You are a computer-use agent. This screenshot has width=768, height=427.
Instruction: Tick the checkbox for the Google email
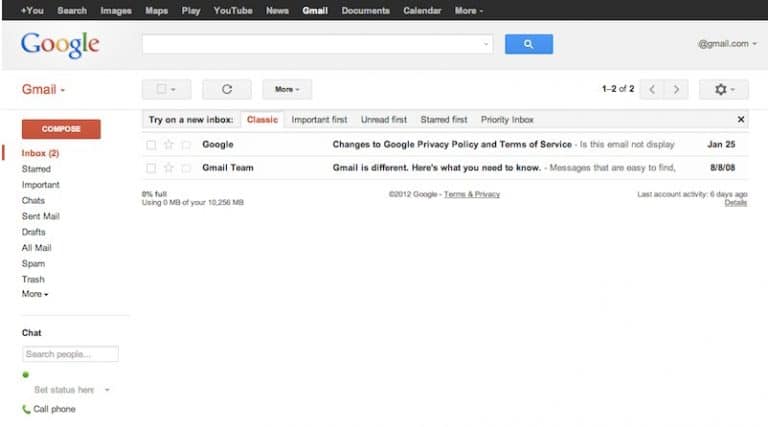(x=151, y=144)
